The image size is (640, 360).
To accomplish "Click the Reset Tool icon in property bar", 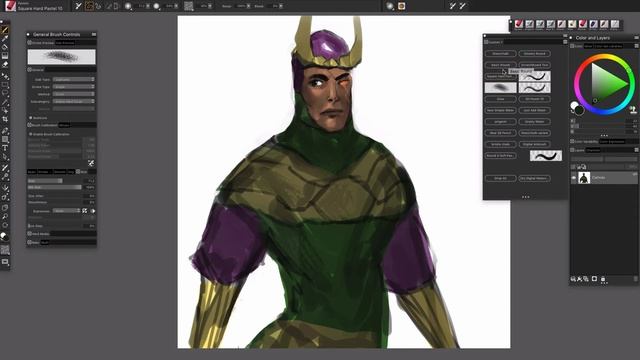I will [x=78, y=6].
